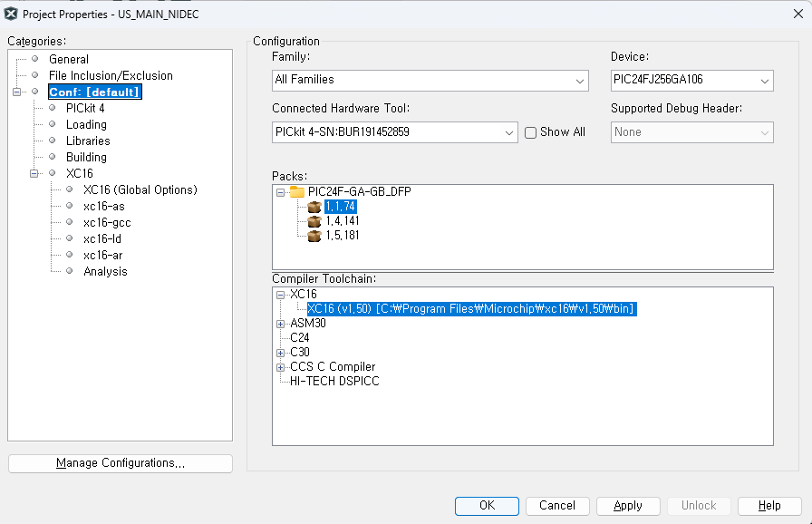Select the xc16-gcc options
This screenshot has height=524, width=812.
point(107,223)
